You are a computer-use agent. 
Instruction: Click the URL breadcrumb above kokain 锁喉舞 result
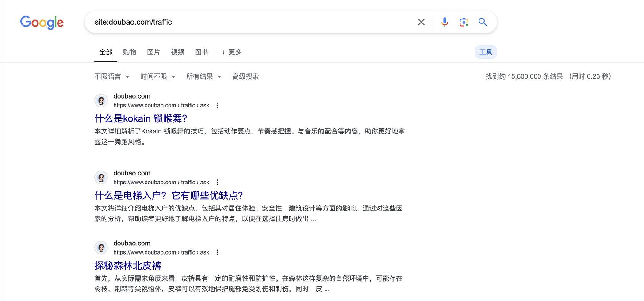pos(161,105)
